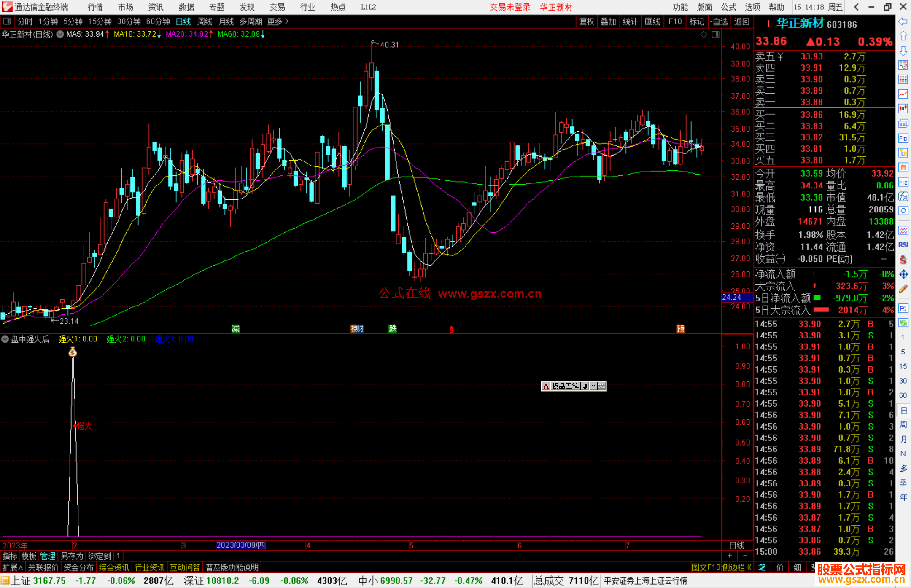Select the pencil drawing tool icon
The height and width of the screenshot is (588, 911).
click(x=903, y=289)
